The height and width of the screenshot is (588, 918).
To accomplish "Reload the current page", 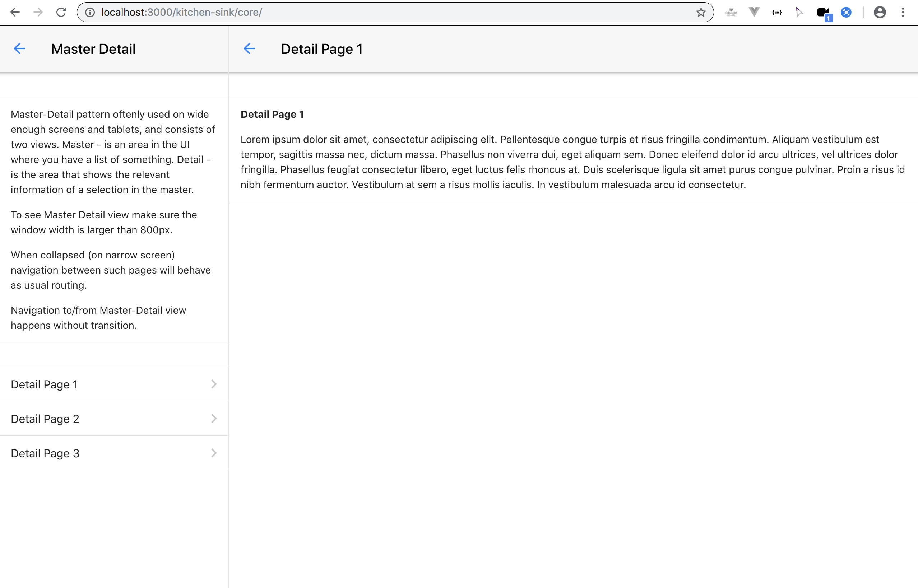I will (61, 12).
